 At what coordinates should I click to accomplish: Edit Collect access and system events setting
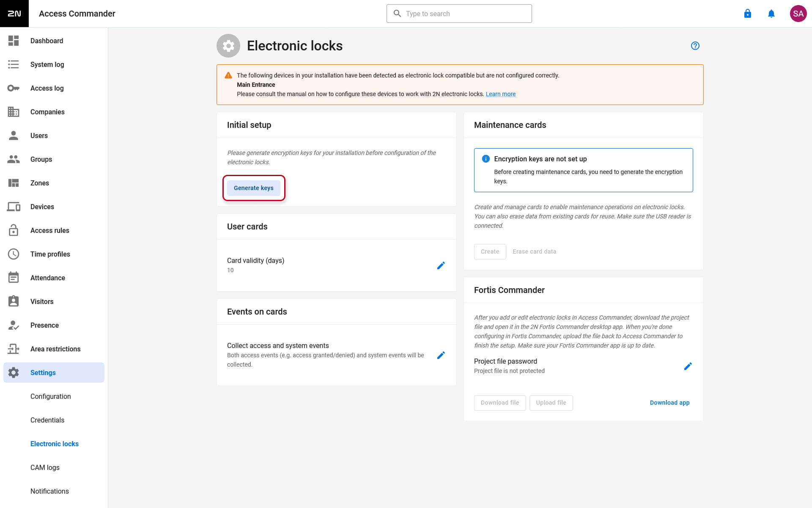click(441, 355)
